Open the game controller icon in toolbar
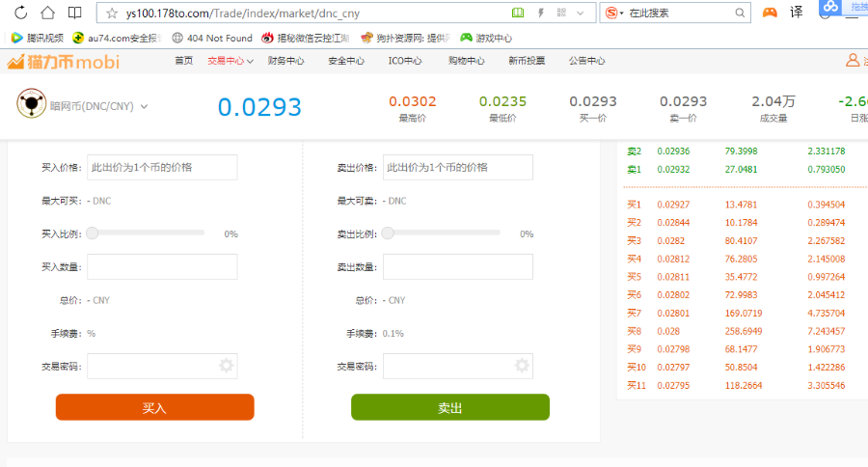868x467 pixels. (770, 13)
